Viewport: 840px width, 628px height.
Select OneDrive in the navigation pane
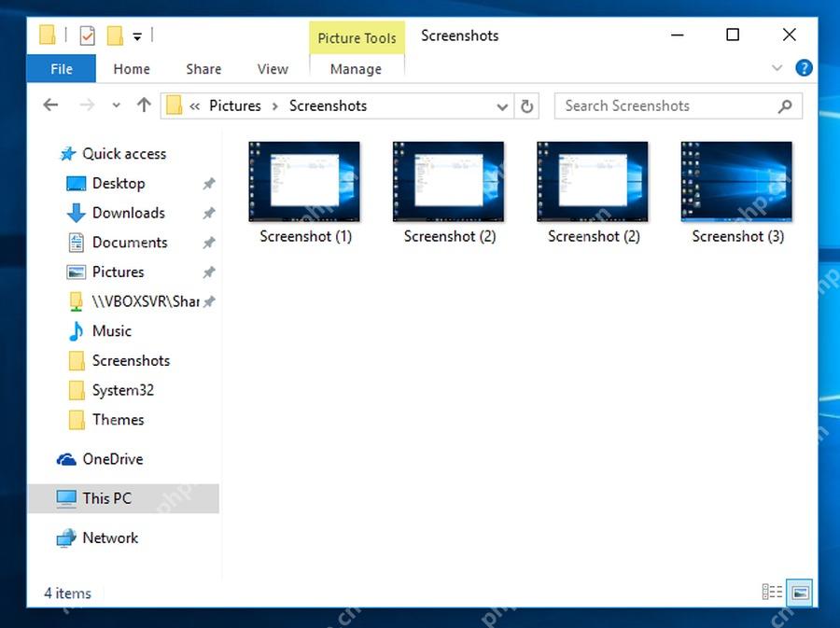tap(113, 459)
